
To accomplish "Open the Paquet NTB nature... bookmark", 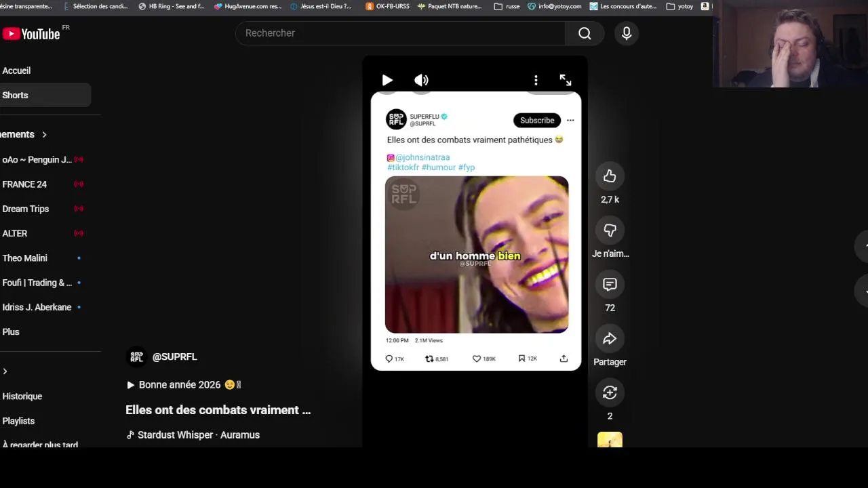I will tap(450, 6).
